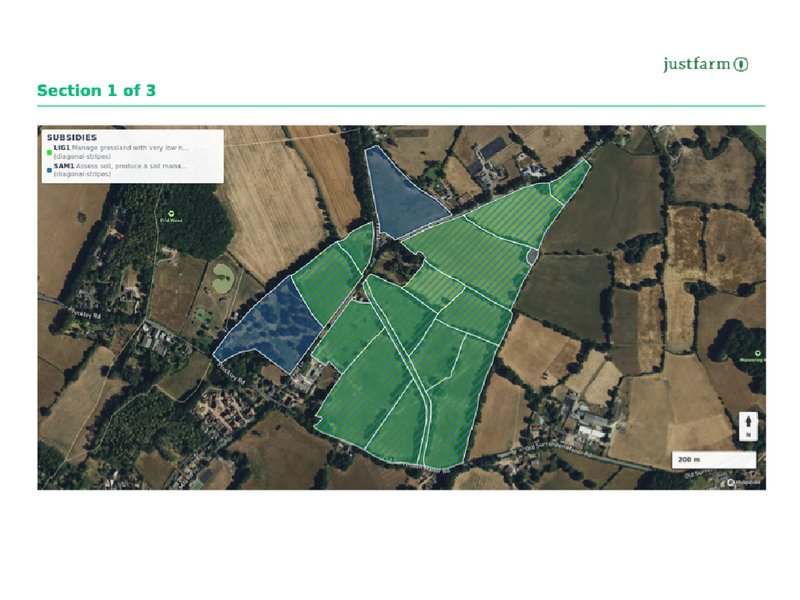Image resolution: width=800 pixels, height=600 pixels.
Task: Click the Section 1 of 3 heading
Action: tap(96, 91)
